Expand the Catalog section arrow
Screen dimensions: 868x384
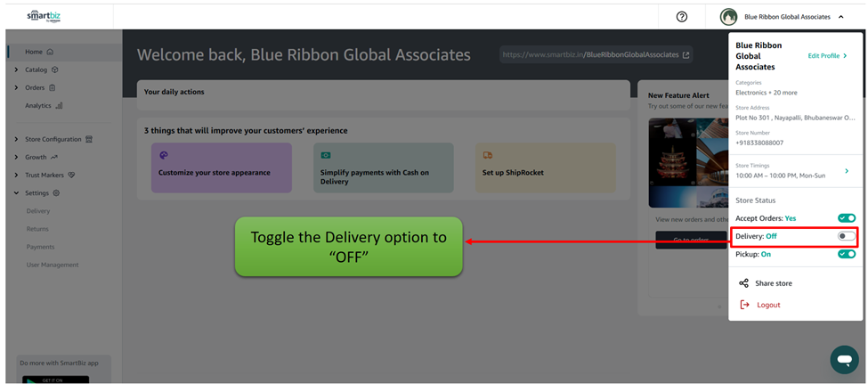point(16,69)
